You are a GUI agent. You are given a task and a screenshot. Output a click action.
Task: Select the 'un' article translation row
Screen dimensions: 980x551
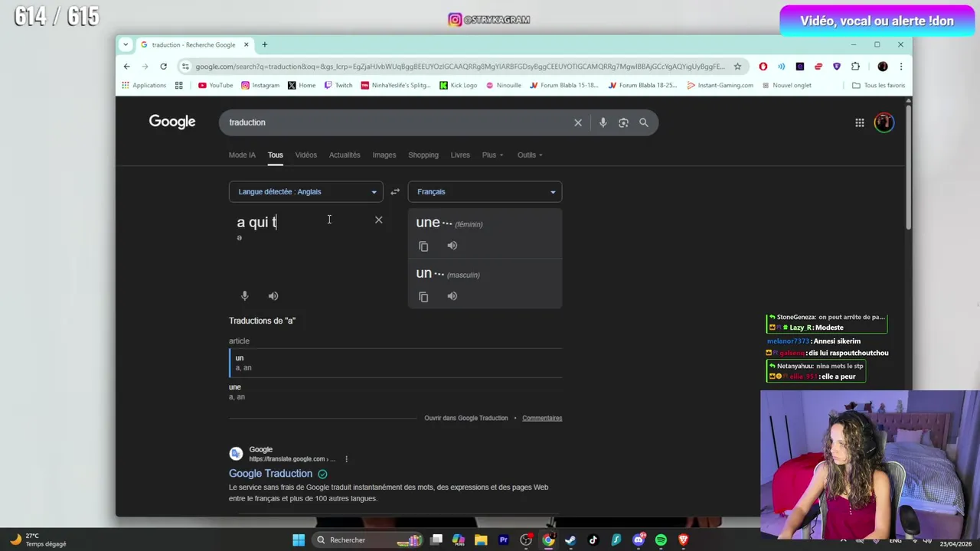(x=395, y=363)
